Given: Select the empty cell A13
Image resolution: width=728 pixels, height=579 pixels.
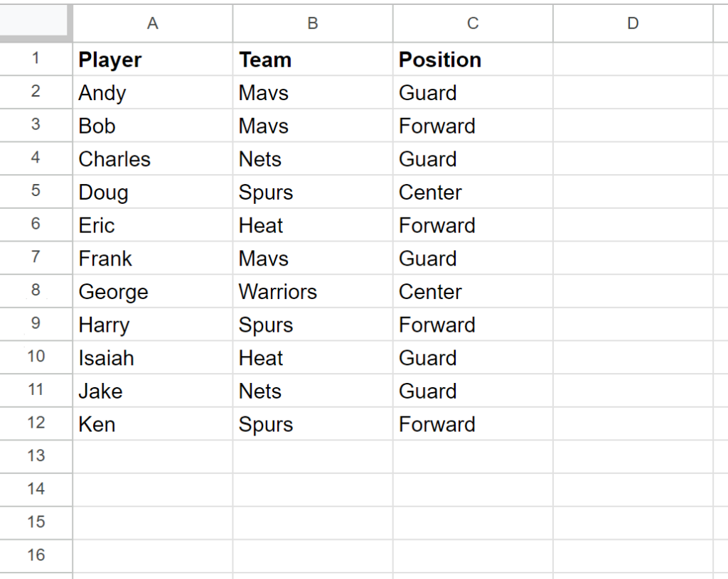Looking at the screenshot, I should (x=152, y=456).
